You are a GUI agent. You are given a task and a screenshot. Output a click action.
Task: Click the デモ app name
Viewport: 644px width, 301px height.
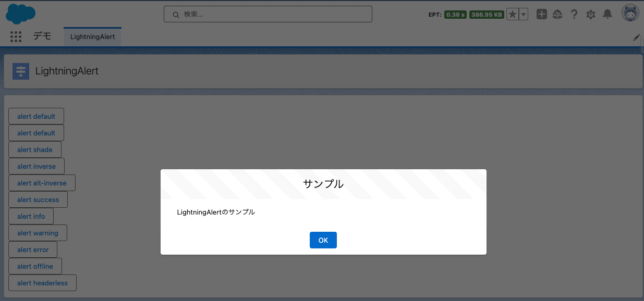(42, 36)
